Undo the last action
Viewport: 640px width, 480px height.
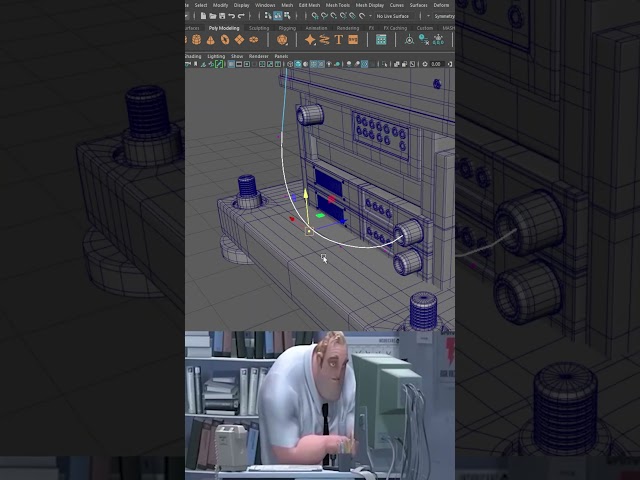pos(231,16)
